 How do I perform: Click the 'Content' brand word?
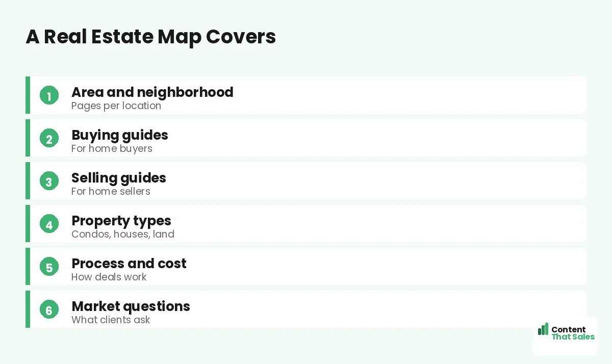tap(569, 329)
